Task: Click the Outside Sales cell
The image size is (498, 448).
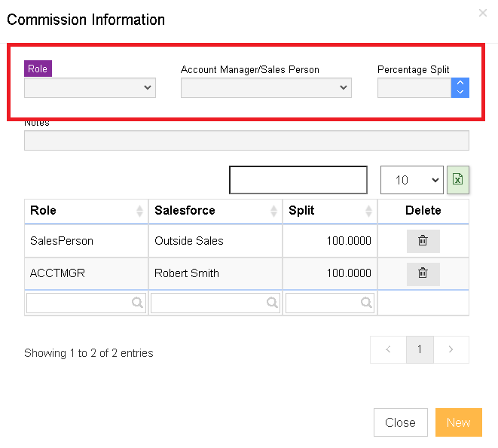Action: [215, 241]
